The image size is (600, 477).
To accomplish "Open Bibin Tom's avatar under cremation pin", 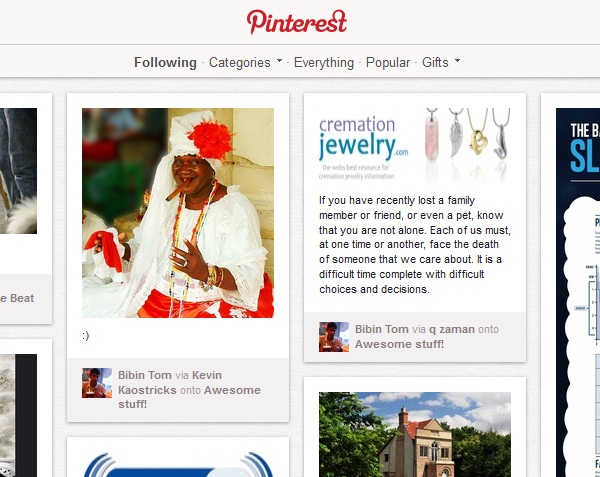I will 334,337.
